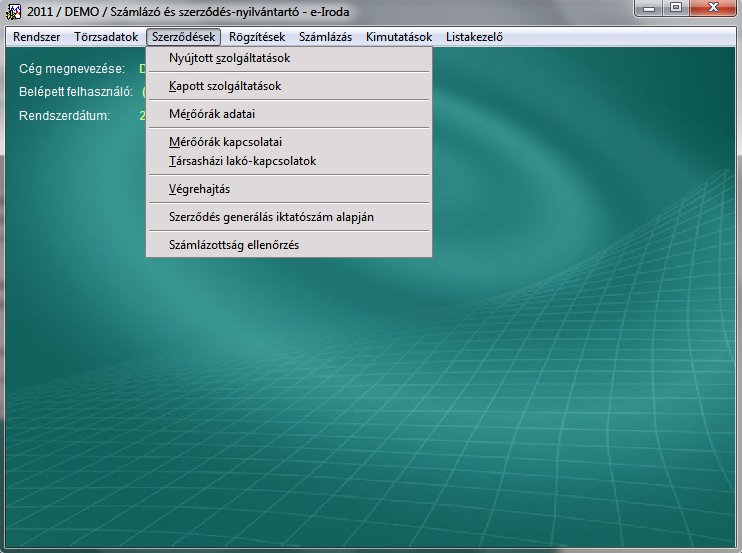Click the application icon in title bar

pos(14,11)
